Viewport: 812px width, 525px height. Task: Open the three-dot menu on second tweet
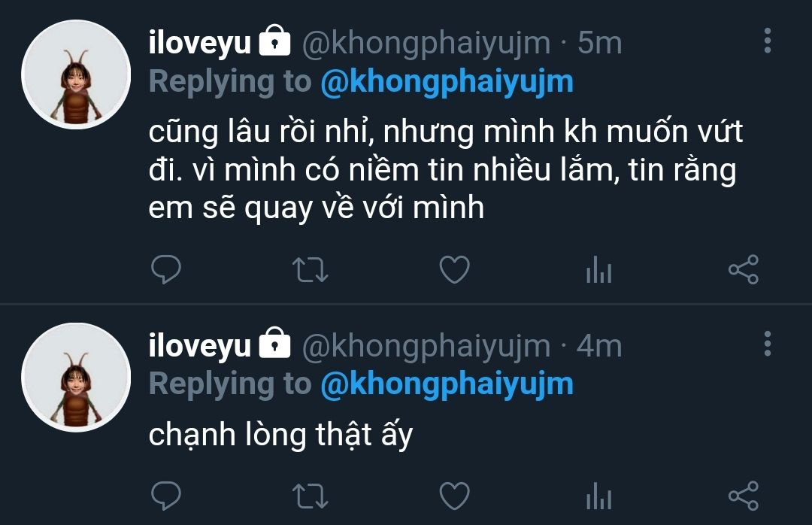tap(768, 343)
